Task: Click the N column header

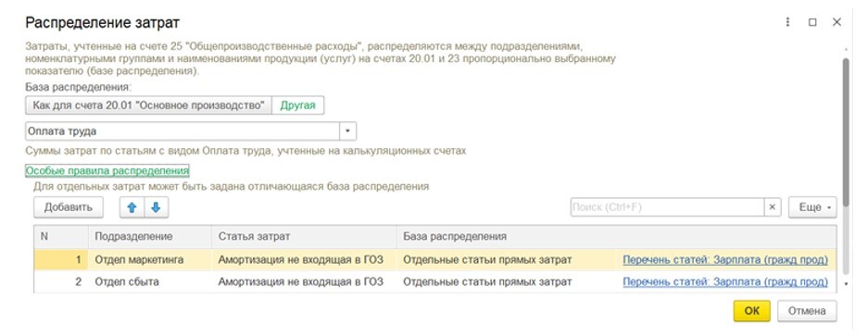Action: click(x=61, y=236)
